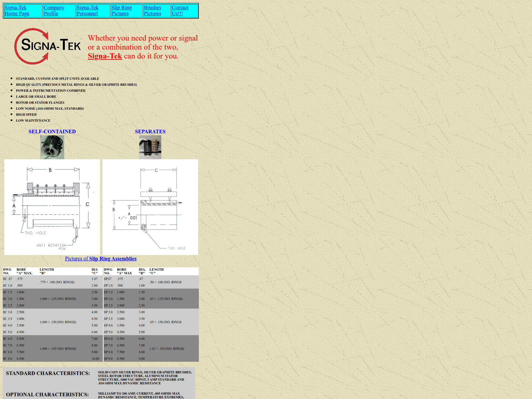The image size is (532, 399).
Task: Click the Signa-Tek circular logo
Action: tap(47, 46)
